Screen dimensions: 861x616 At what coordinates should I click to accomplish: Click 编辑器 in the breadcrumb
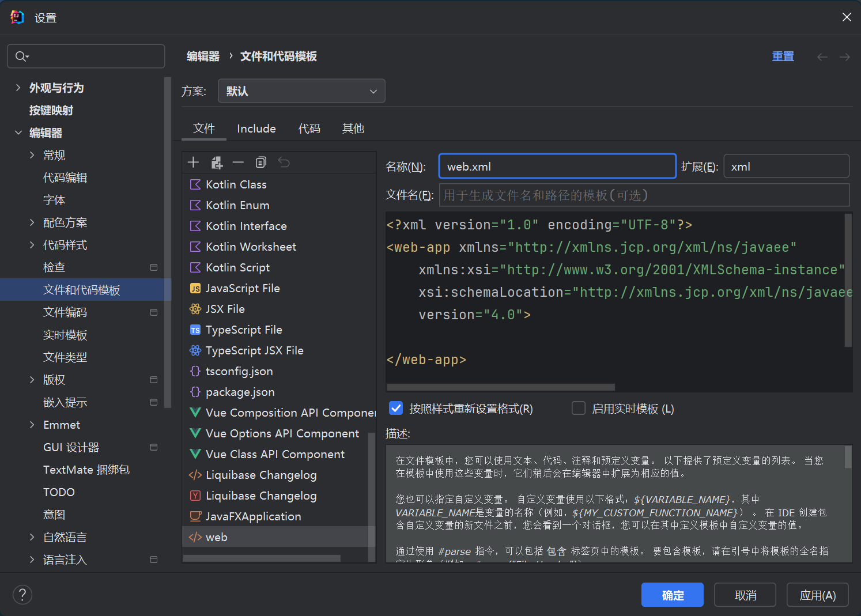pyautogui.click(x=203, y=56)
